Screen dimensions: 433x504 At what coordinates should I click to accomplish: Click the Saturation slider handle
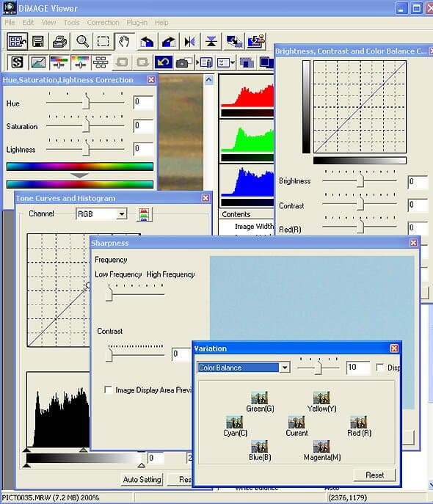[x=86, y=125]
